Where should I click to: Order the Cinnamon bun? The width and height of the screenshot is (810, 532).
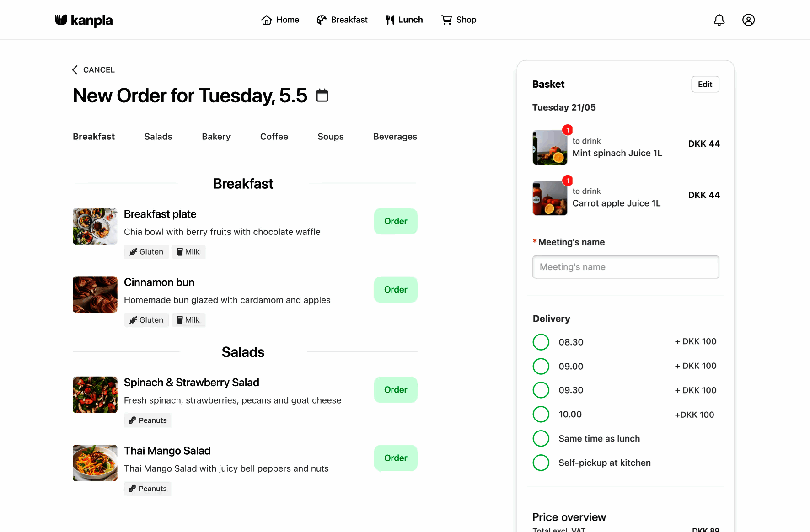pos(396,289)
